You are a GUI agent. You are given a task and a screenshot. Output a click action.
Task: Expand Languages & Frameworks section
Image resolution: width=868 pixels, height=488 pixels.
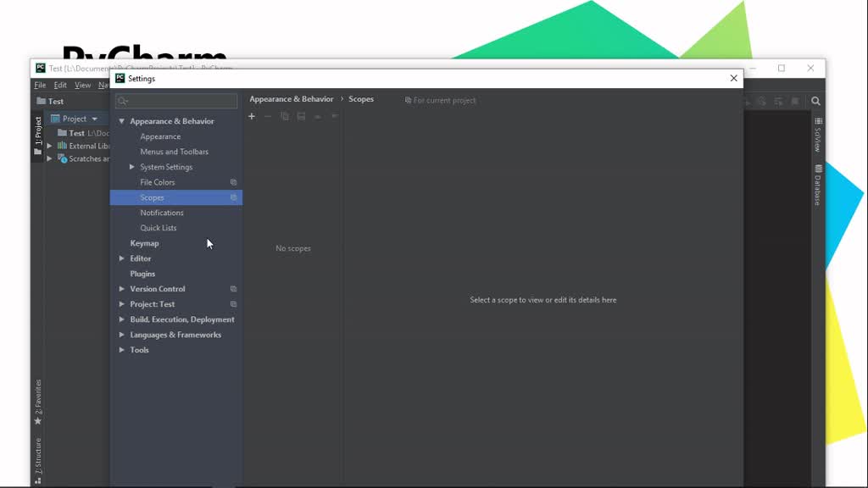click(x=122, y=335)
